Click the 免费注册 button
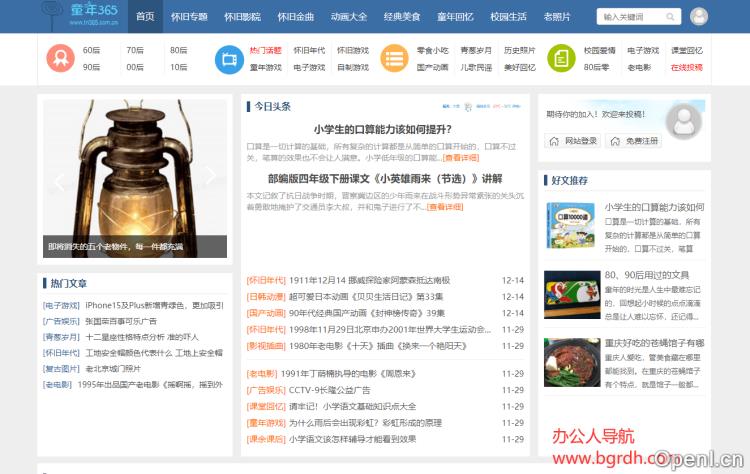Image resolution: width=750 pixels, height=474 pixels. click(635, 141)
